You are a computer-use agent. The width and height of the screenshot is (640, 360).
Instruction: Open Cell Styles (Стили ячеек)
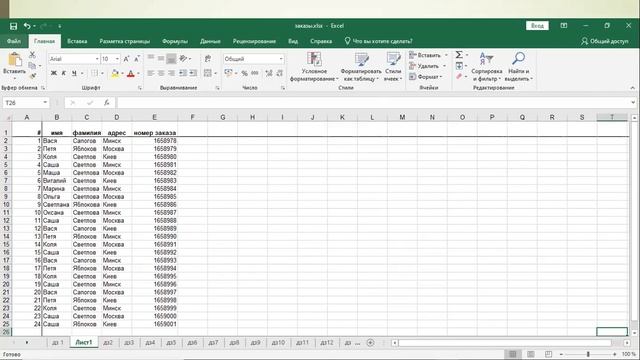393,67
